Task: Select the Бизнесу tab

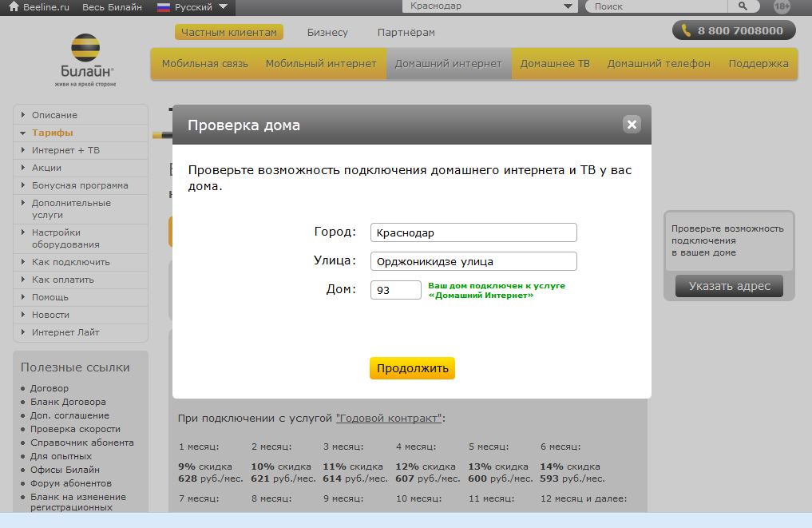Action: click(x=327, y=33)
